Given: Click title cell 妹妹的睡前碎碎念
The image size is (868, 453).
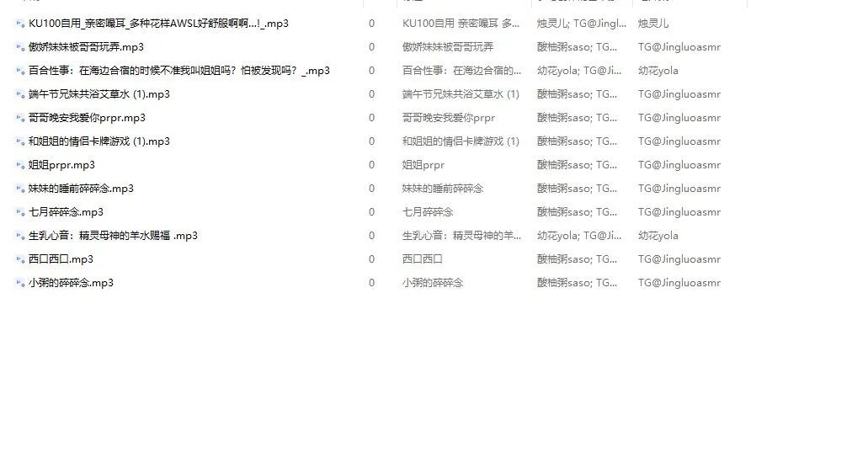Looking at the screenshot, I should coord(442,189).
